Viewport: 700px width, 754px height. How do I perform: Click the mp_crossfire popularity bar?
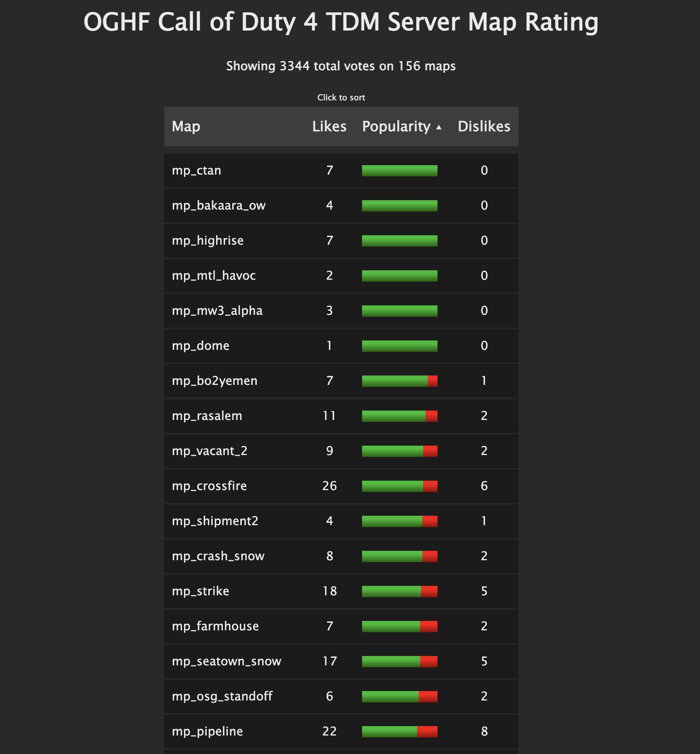click(399, 486)
